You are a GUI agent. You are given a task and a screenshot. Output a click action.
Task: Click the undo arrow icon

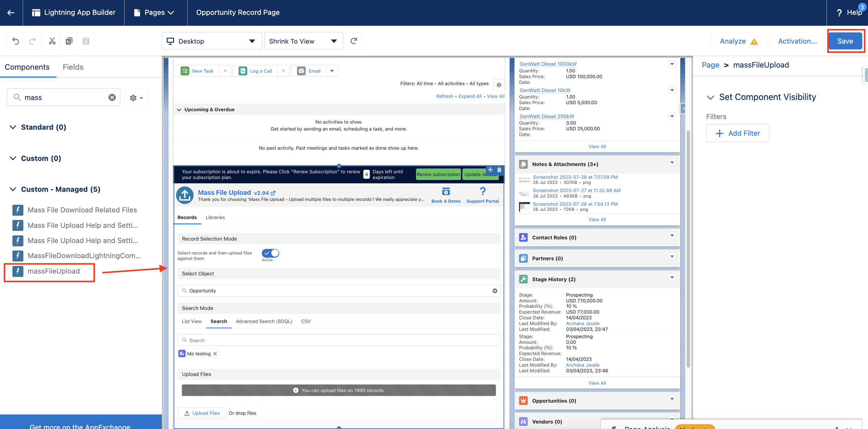[x=15, y=41]
